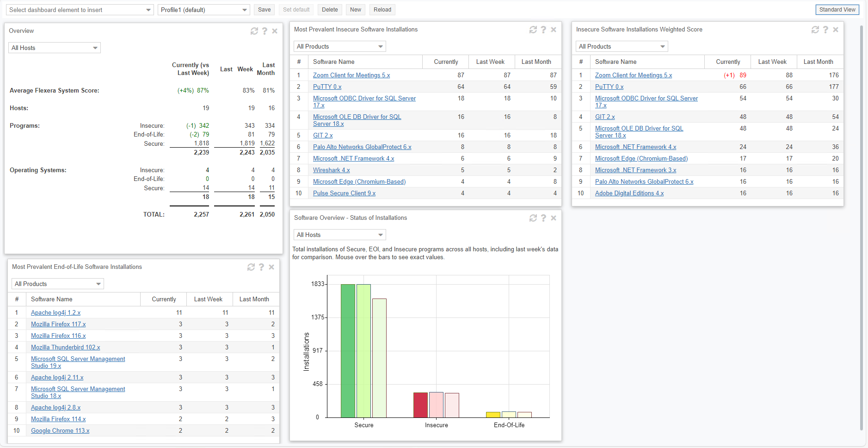Click the Save profile button
This screenshot has height=448, width=868.
point(264,10)
